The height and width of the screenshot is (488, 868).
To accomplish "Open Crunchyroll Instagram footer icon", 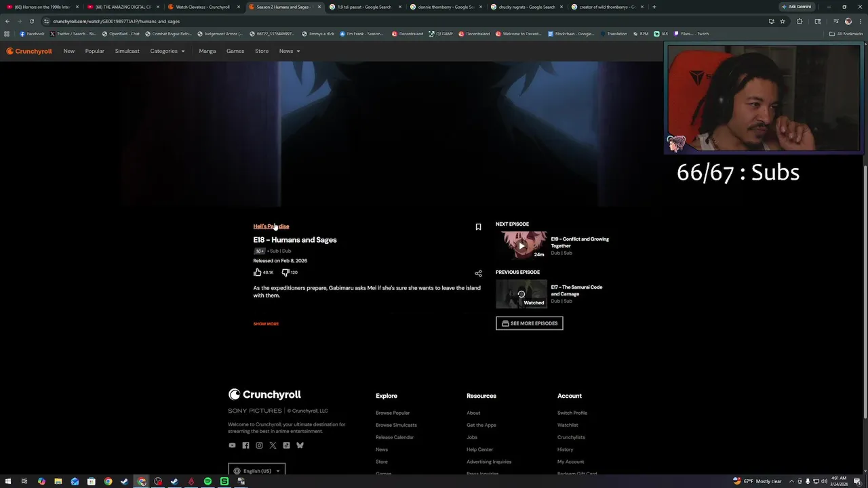I will (x=259, y=445).
